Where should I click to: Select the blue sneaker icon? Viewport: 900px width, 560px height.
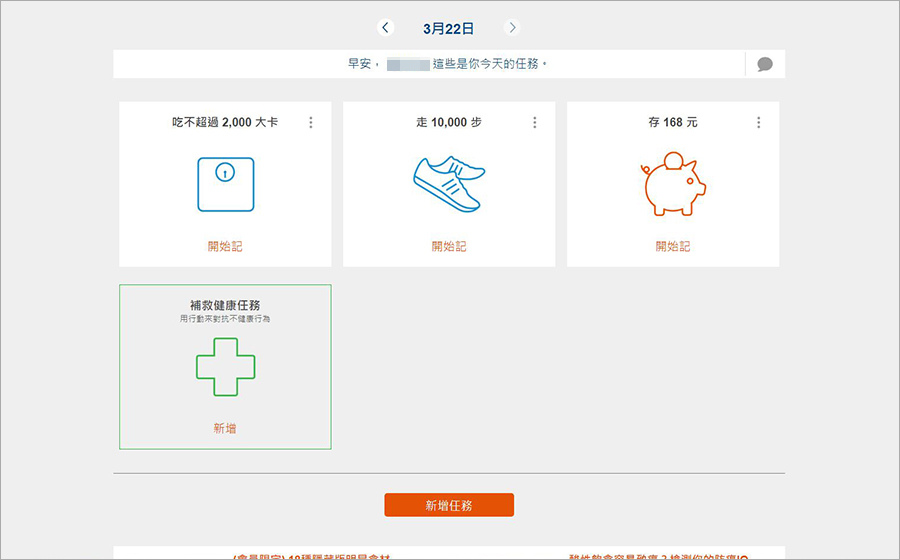(x=448, y=184)
